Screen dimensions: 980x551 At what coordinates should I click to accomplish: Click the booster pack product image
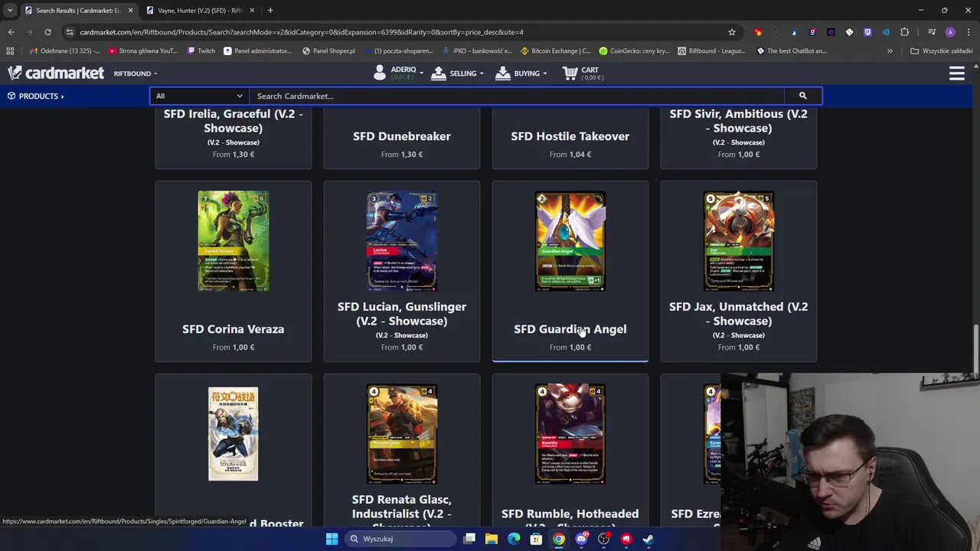[234, 434]
